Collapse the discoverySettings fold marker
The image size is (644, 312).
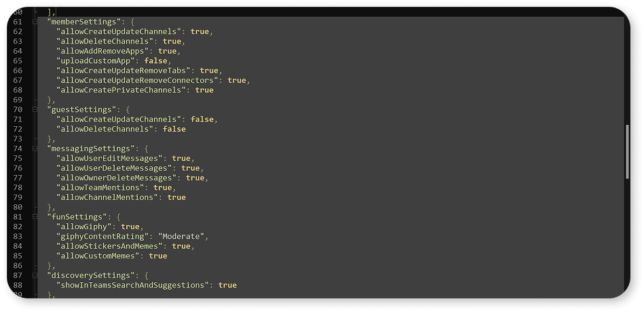35,275
